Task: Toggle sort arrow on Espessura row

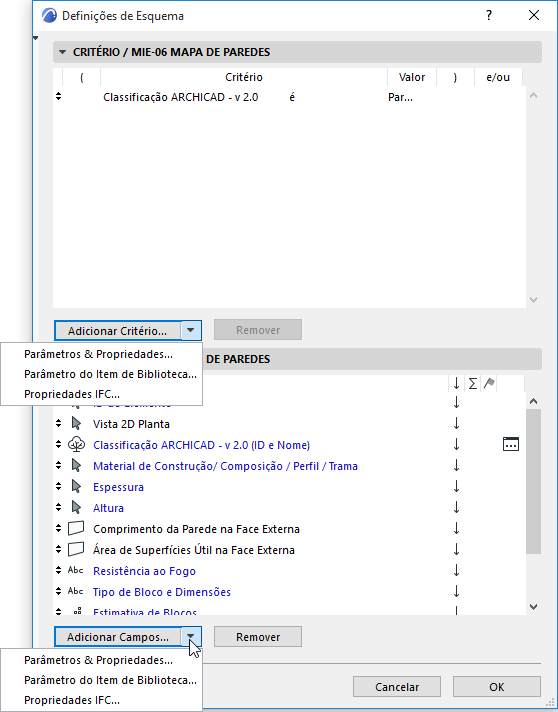Action: (456, 486)
